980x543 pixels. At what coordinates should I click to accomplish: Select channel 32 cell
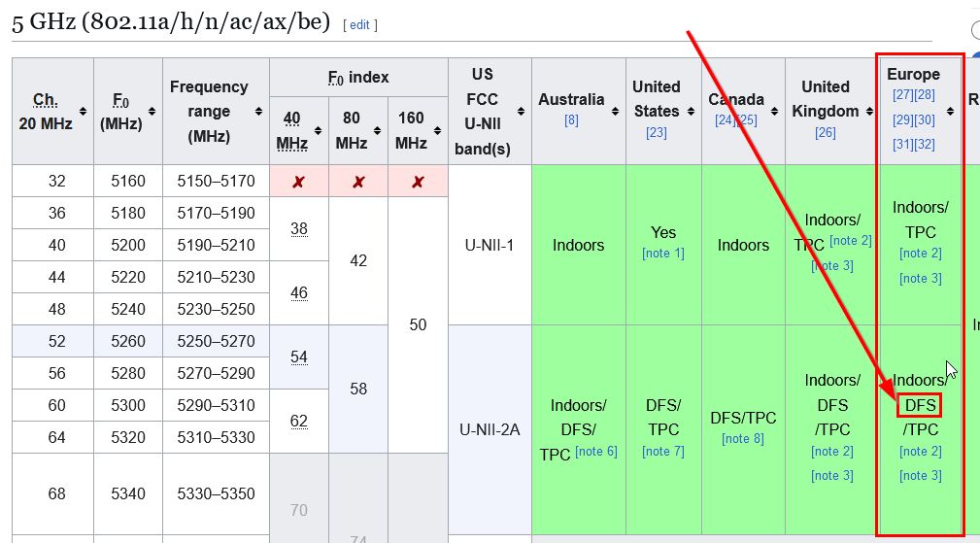[53, 182]
